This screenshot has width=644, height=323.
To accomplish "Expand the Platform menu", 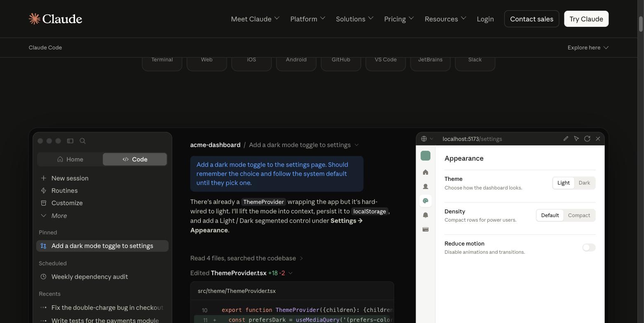I will tap(308, 19).
